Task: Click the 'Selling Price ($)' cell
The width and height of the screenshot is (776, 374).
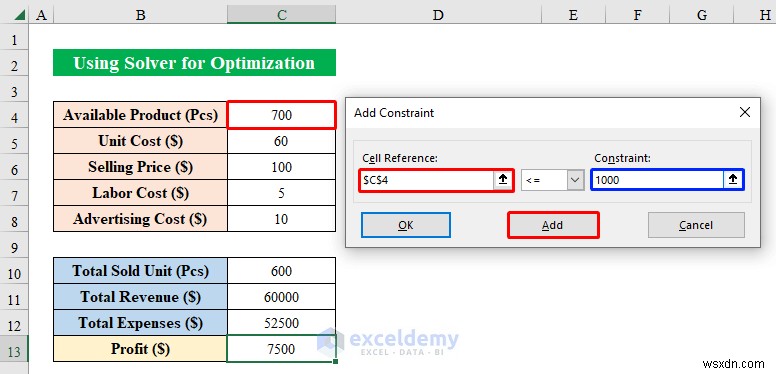Action: [141, 167]
